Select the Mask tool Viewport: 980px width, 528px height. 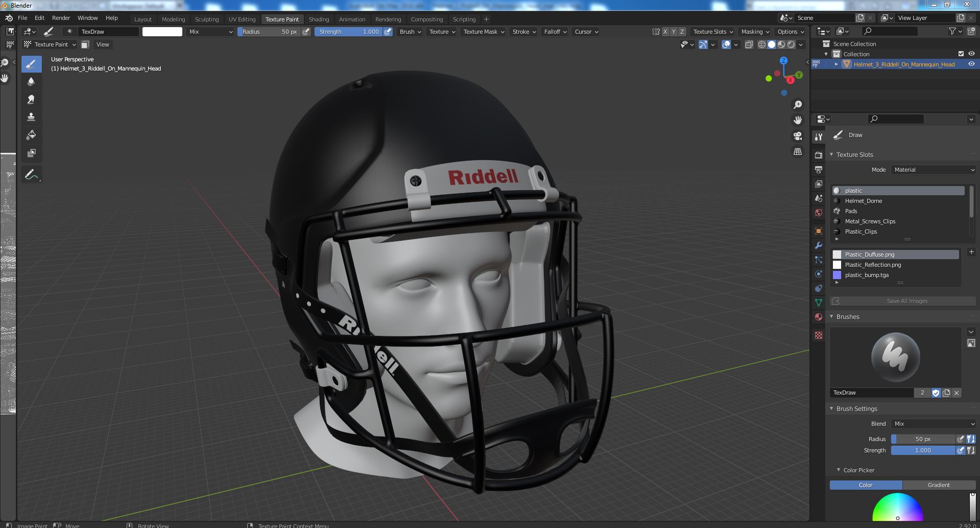[31, 153]
